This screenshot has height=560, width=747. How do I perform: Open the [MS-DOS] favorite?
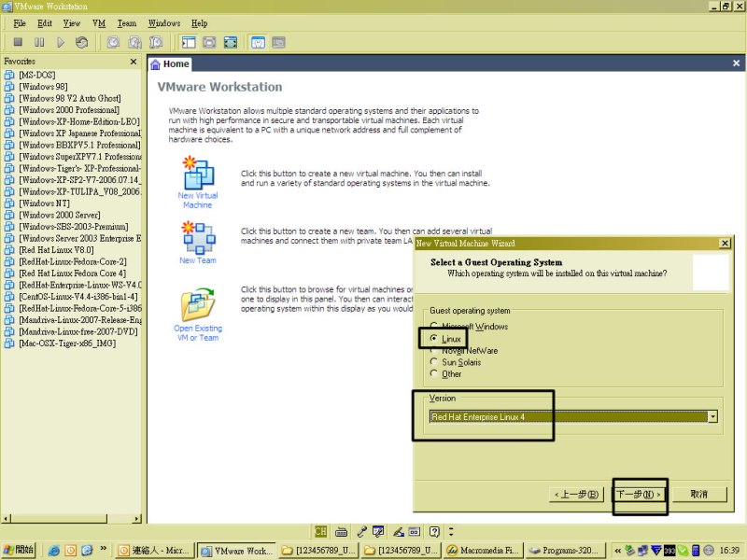(37, 75)
